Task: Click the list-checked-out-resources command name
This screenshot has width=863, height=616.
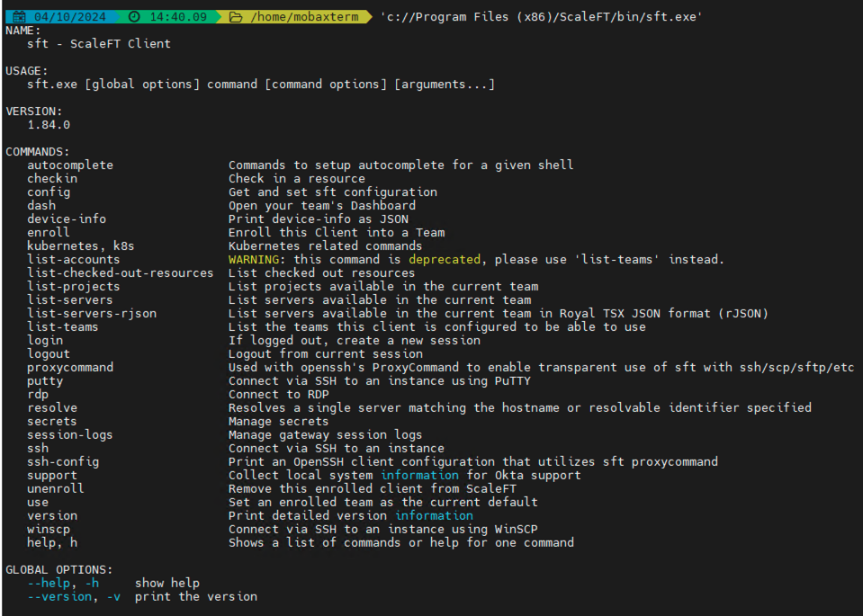Action: coord(121,272)
